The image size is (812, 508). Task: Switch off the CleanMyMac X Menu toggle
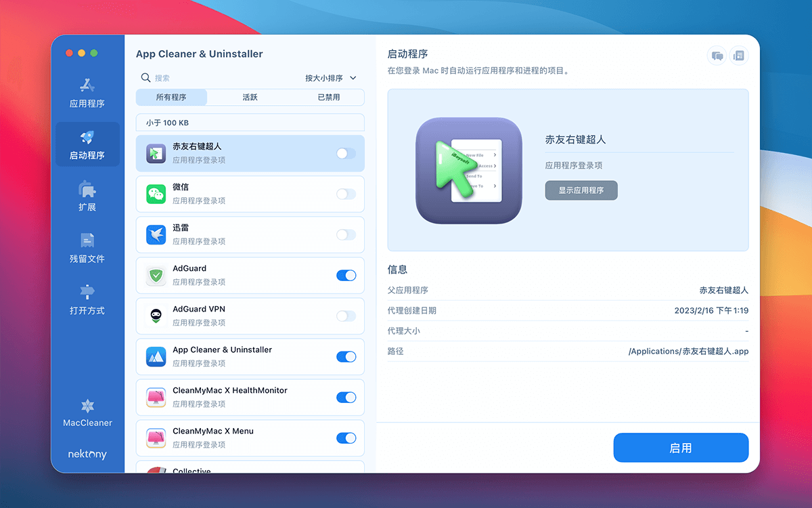coord(346,438)
